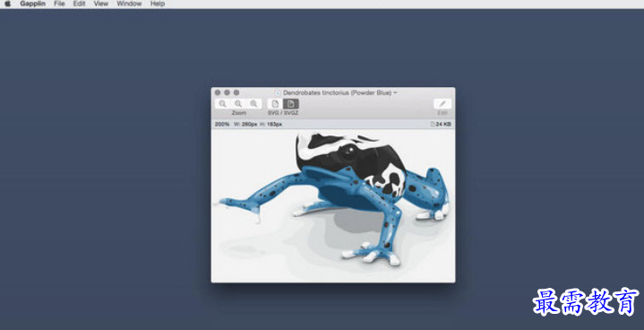This screenshot has height=330, width=644.
Task: Open editor with the pencil Edit icon
Action: [442, 104]
